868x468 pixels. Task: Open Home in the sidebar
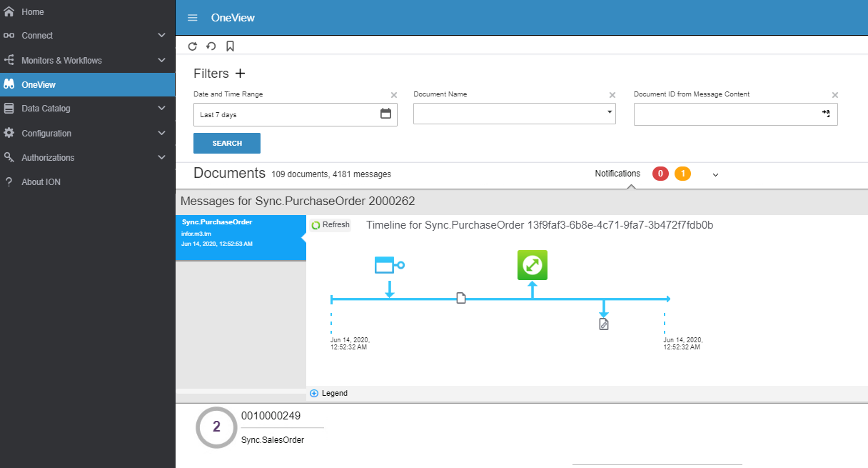[32, 12]
